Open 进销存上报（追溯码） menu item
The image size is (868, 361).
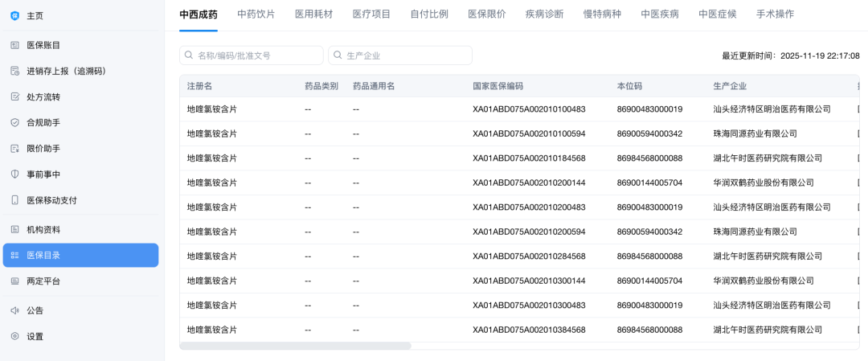coord(81,71)
